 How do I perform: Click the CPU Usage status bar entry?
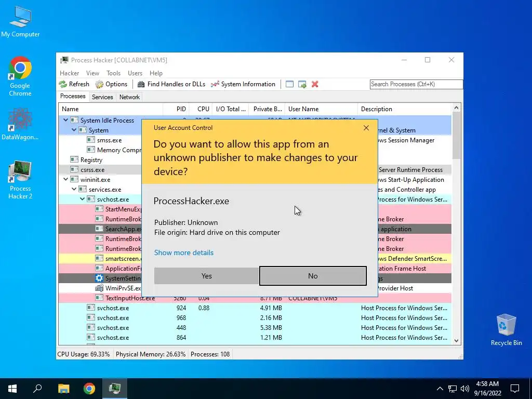tap(84, 354)
